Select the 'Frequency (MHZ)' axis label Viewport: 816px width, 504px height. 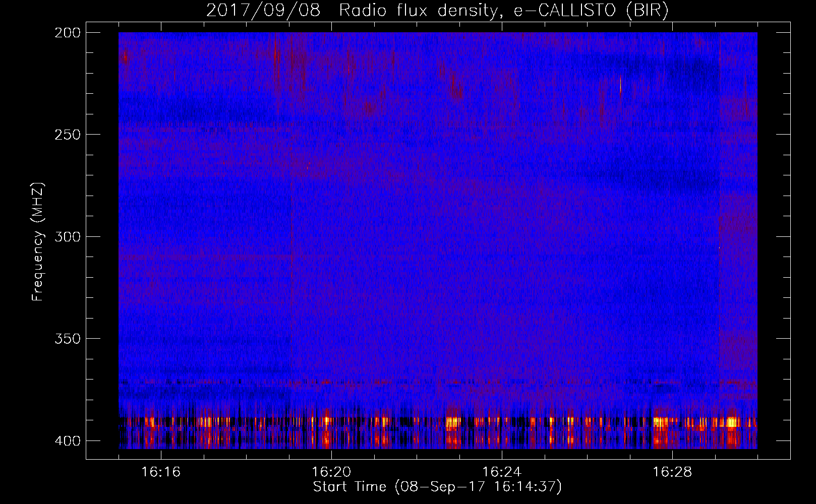(38, 241)
